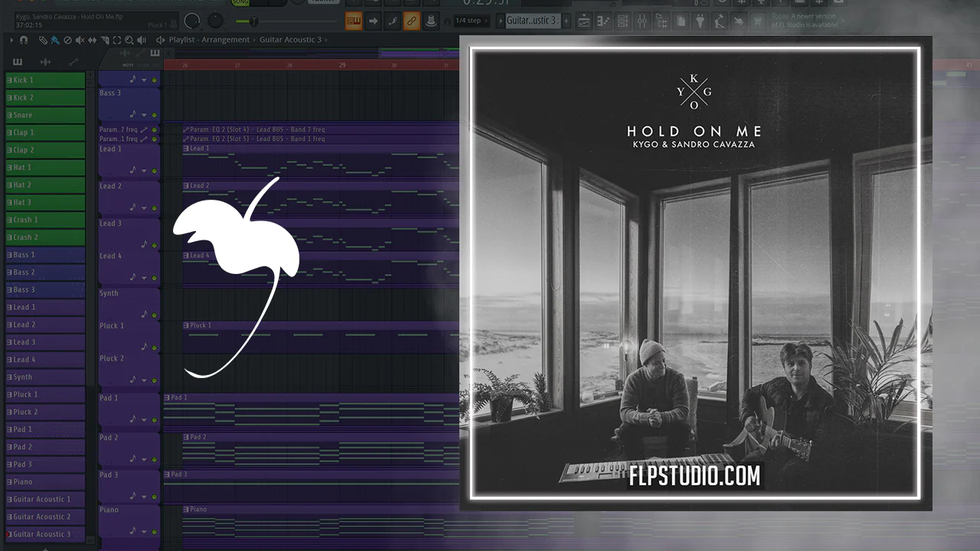Select the pencil Draw tool
Screen dimensions: 980x551
[43, 40]
